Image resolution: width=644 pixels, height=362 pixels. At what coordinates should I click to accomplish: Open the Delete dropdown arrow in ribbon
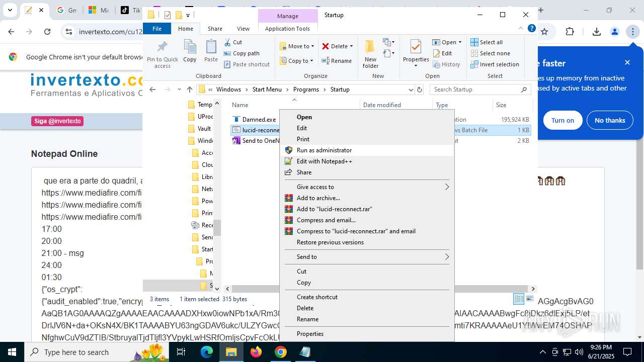351,46
